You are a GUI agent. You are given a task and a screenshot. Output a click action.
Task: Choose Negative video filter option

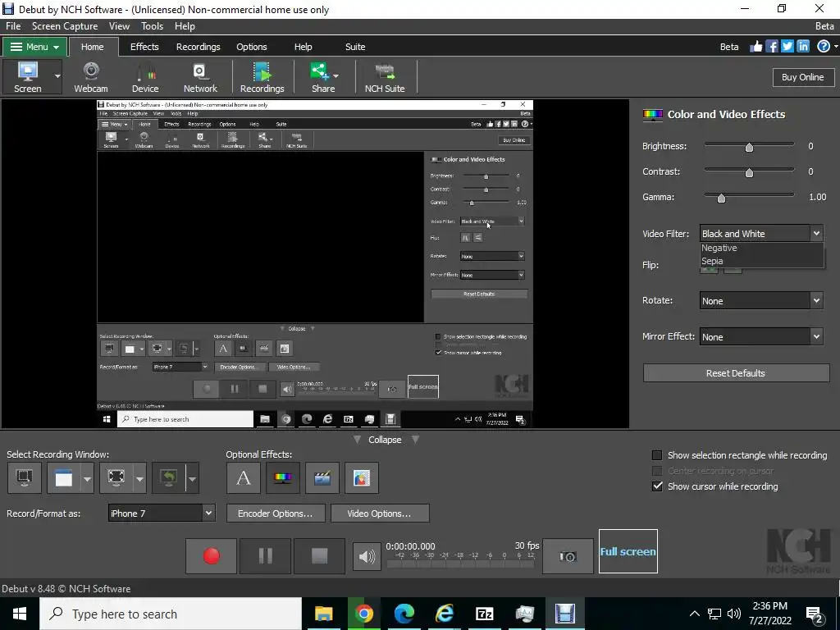(x=761, y=248)
